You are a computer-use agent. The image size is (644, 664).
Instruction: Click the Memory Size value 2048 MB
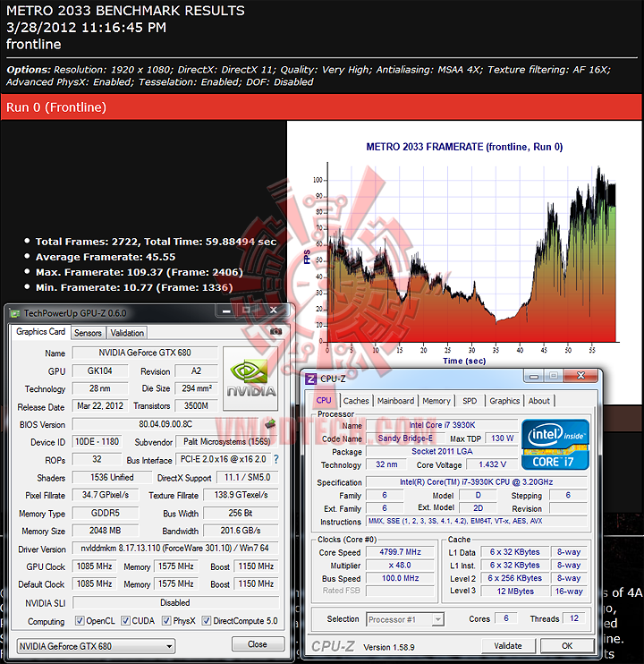(105, 530)
